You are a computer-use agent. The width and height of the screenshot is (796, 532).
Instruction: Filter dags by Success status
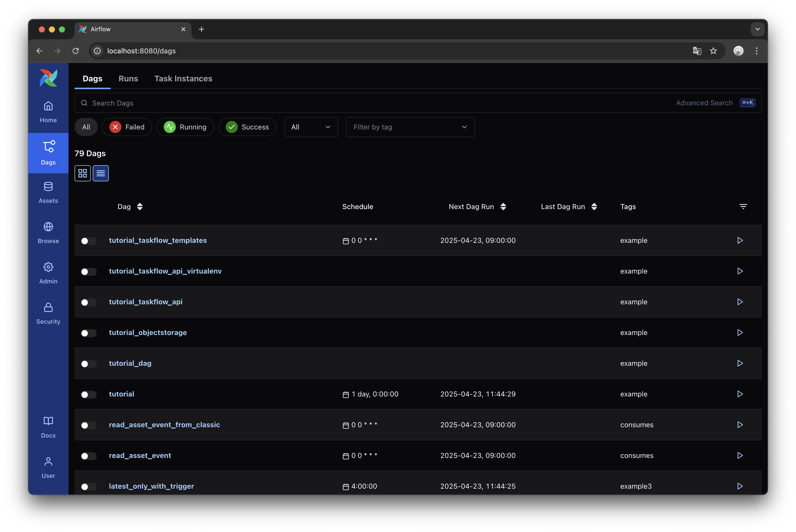click(x=247, y=127)
